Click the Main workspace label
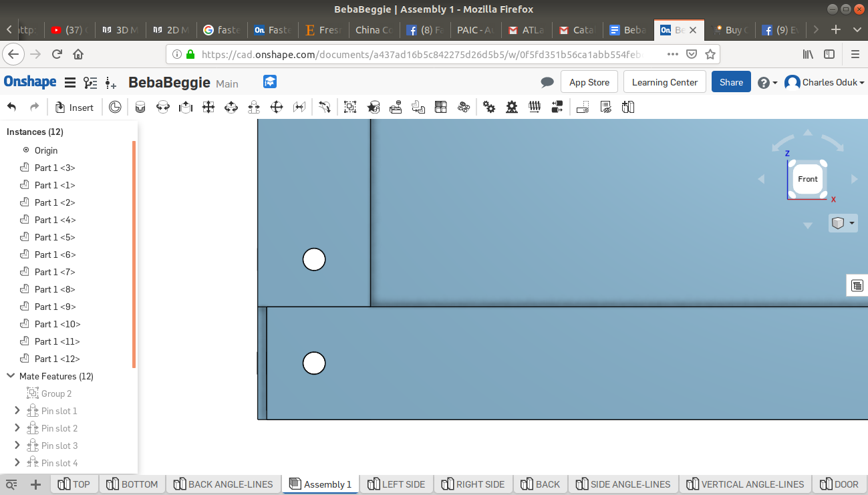This screenshot has width=868, height=495. tap(227, 84)
